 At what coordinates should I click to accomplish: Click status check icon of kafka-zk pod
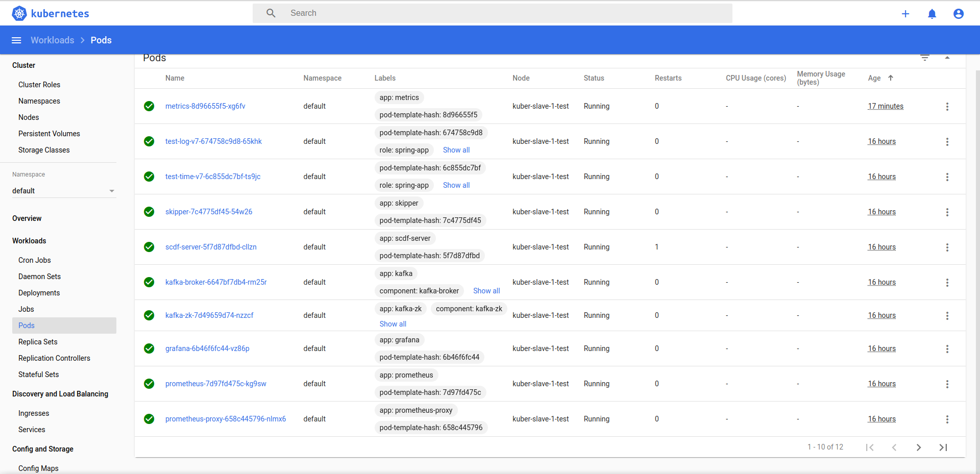[x=149, y=315]
